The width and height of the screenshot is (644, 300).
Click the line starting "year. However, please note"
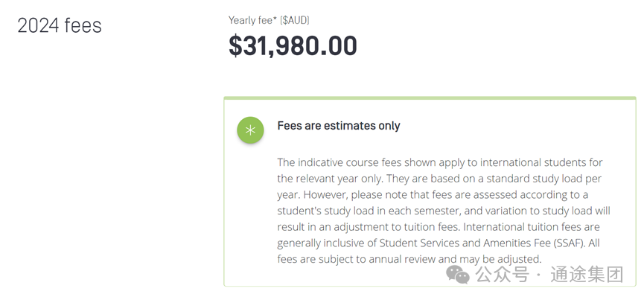(x=433, y=194)
